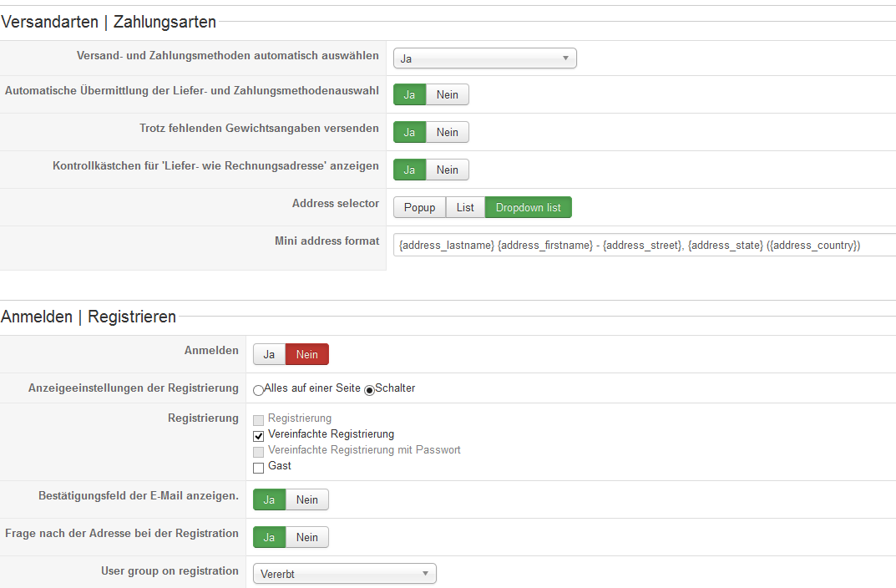Select Dropdown list address selector
Viewport: 896px width, 588px height.
tap(528, 208)
